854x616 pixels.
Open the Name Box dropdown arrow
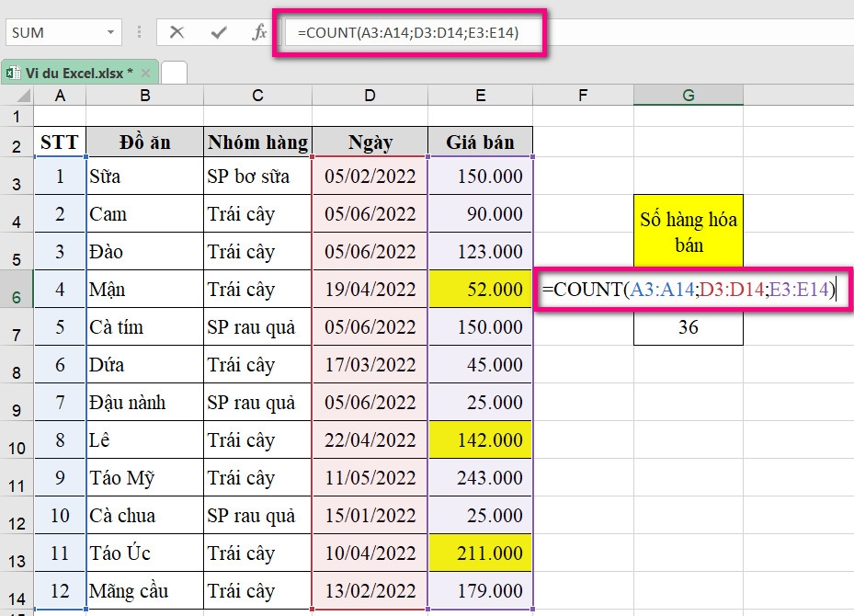tap(111, 30)
